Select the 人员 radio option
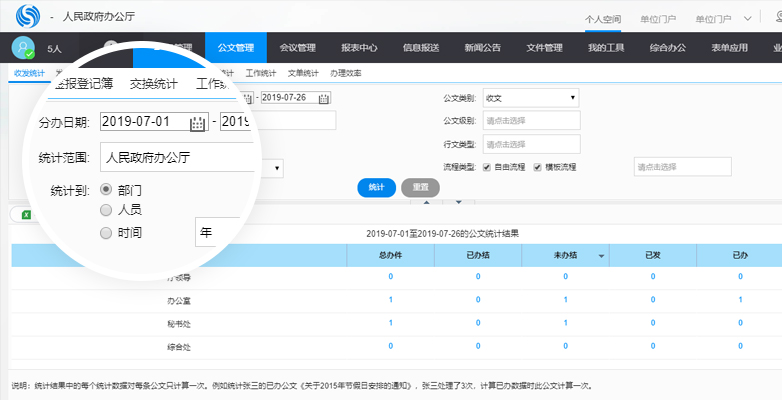The height and width of the screenshot is (400, 782). [106, 210]
